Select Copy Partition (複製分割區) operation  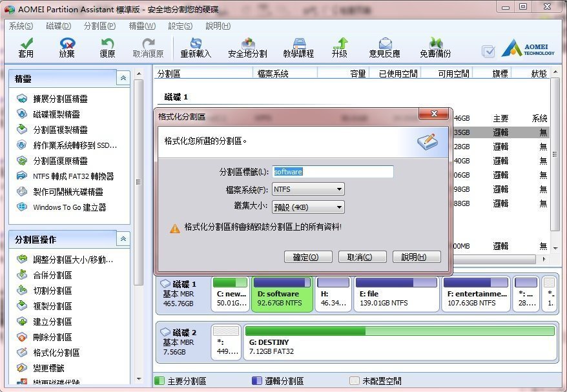[x=52, y=306]
